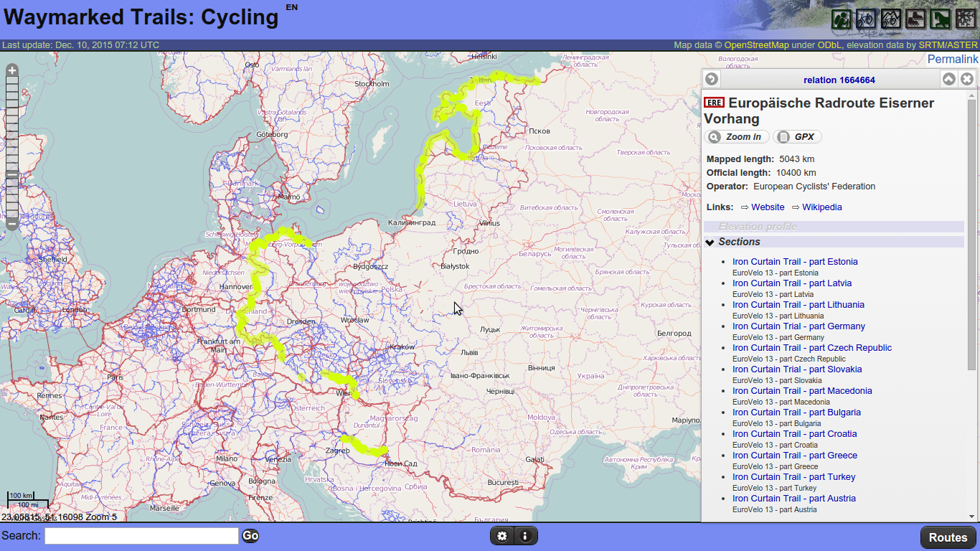Open the route's Wikipedia link
This screenshot has width=980, height=551.
pos(821,207)
